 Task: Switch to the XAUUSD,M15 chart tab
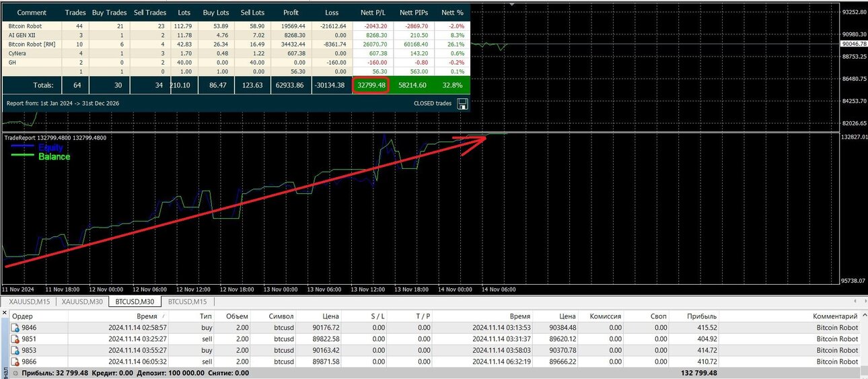(28, 302)
